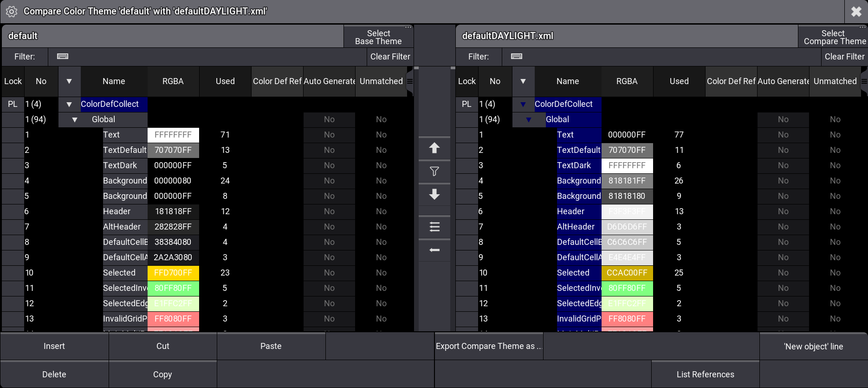Click the down arrow in center toolbar

(x=434, y=194)
